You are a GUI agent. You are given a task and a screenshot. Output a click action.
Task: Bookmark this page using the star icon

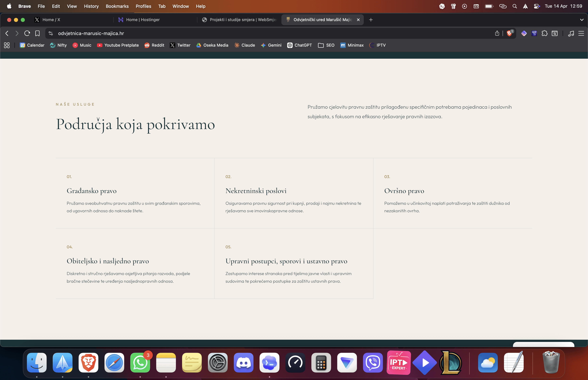click(x=37, y=33)
